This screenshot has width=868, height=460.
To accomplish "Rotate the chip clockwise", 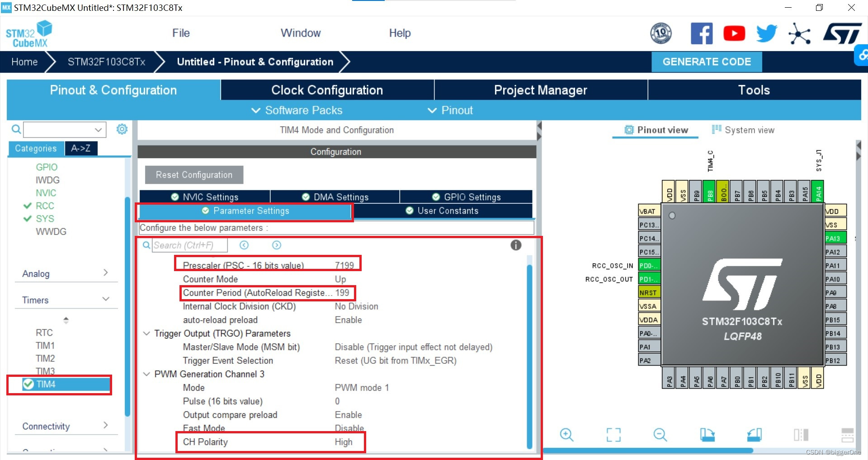I will click(708, 435).
